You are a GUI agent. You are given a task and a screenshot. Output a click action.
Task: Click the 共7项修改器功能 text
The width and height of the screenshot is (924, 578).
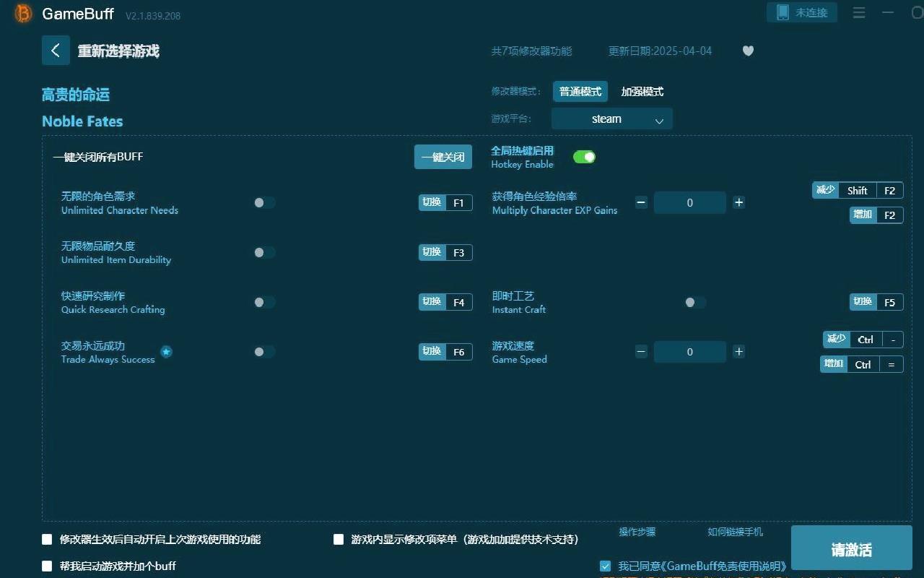pyautogui.click(x=531, y=51)
